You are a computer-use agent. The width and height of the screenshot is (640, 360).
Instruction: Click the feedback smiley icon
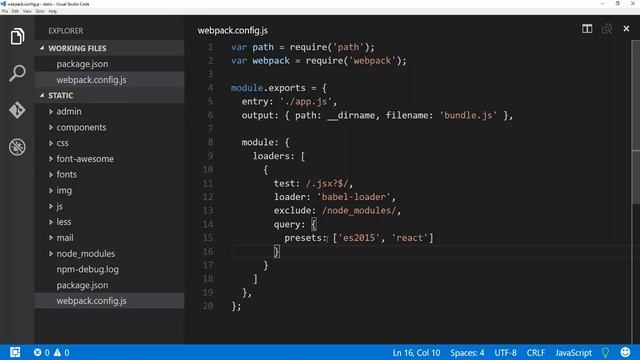(x=625, y=352)
